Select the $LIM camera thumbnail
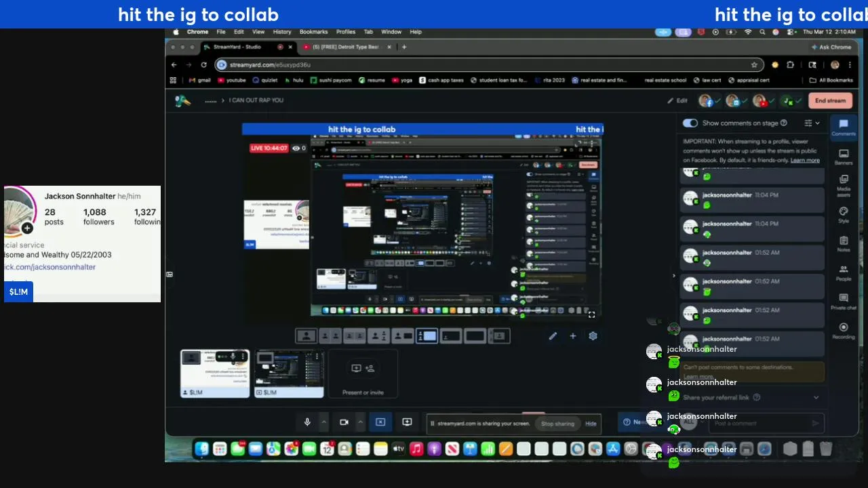This screenshot has height=488, width=868. (x=215, y=373)
